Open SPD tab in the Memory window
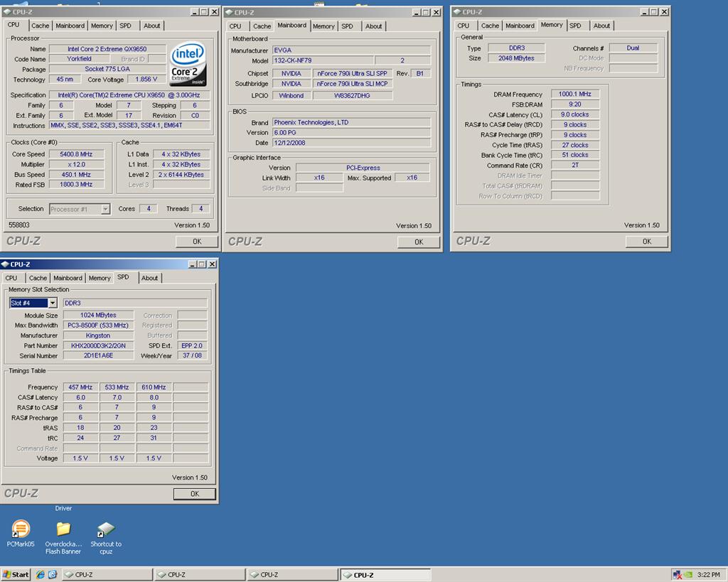Screen dimensions: 728x582 575,26
